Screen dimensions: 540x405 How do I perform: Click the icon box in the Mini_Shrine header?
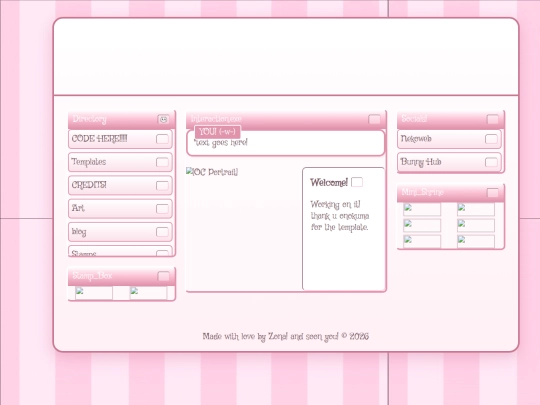pos(492,193)
